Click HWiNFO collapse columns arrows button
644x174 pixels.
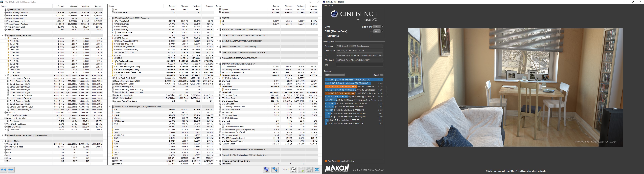click(11, 169)
